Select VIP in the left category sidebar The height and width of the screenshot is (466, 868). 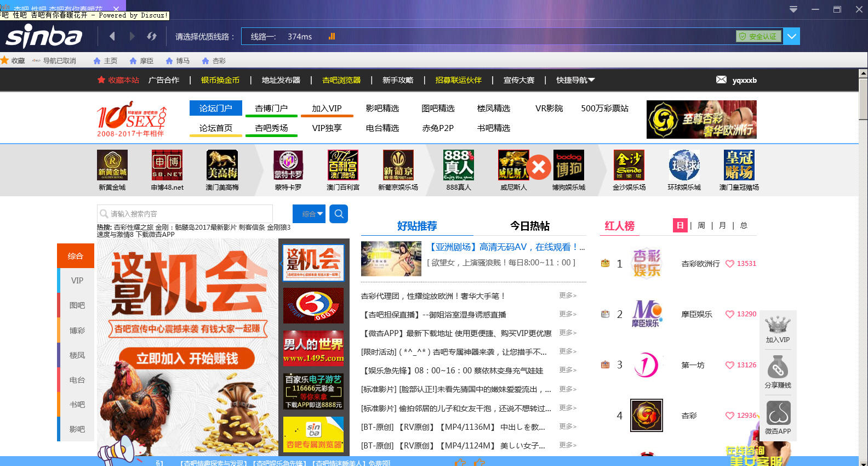click(x=77, y=281)
